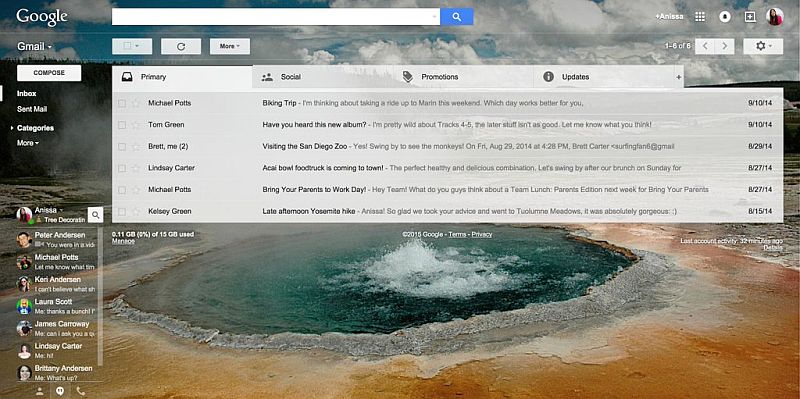800x399 pixels.
Task: Open the Gmail product dropdown
Action: [34, 46]
